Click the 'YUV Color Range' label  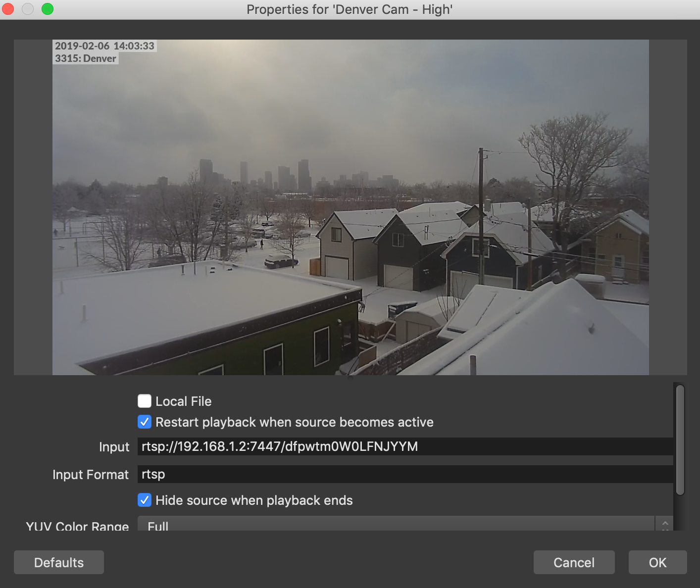point(78,526)
